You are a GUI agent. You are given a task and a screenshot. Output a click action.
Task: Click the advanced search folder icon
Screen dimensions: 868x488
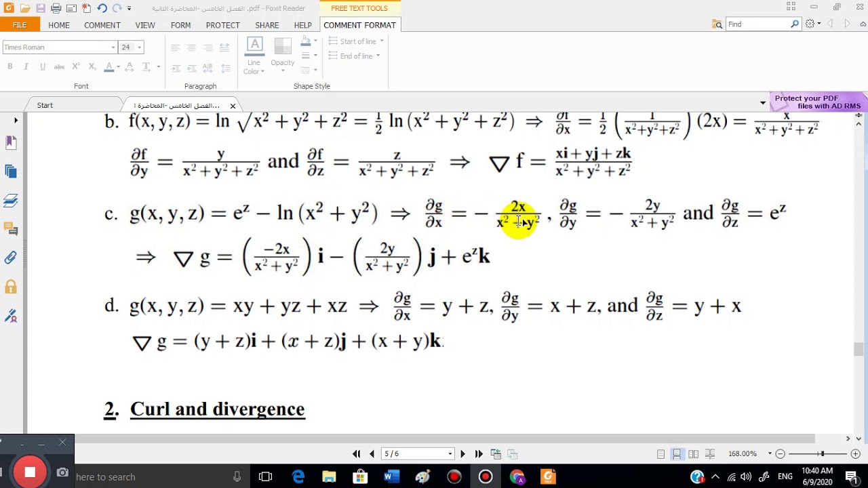click(x=717, y=24)
